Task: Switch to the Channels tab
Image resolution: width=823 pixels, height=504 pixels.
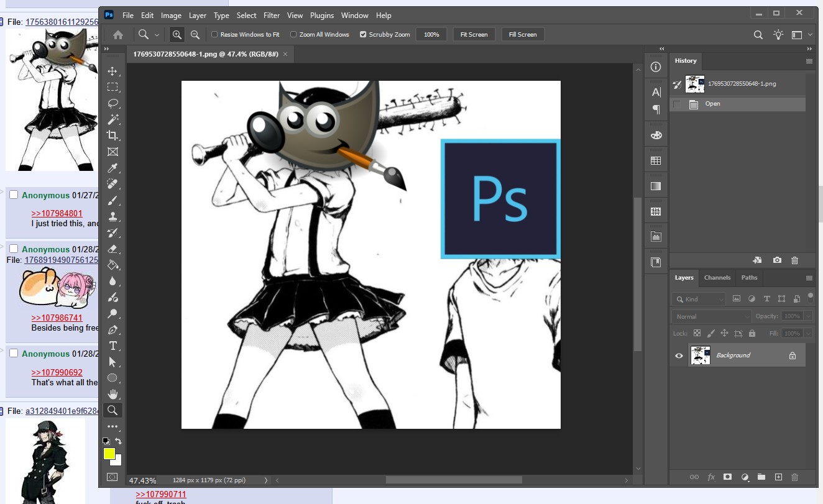Action: point(717,278)
